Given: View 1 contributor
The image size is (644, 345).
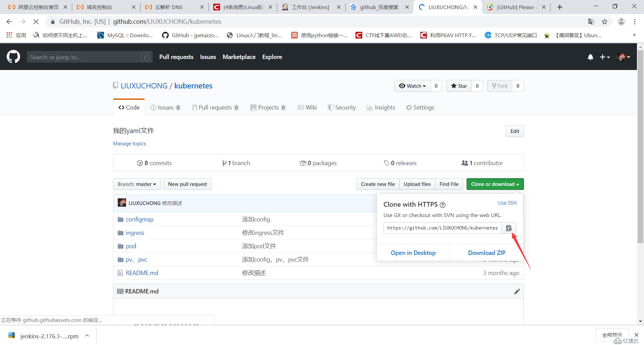Looking at the screenshot, I should [x=482, y=163].
